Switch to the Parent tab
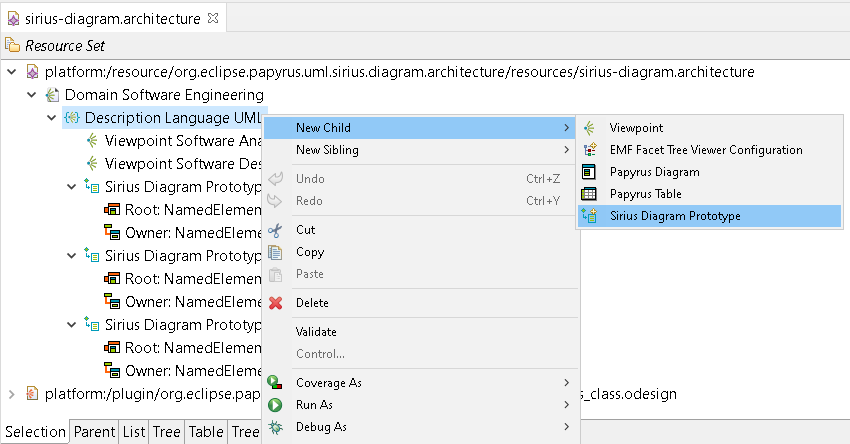This screenshot has height=444, width=850. 94,432
